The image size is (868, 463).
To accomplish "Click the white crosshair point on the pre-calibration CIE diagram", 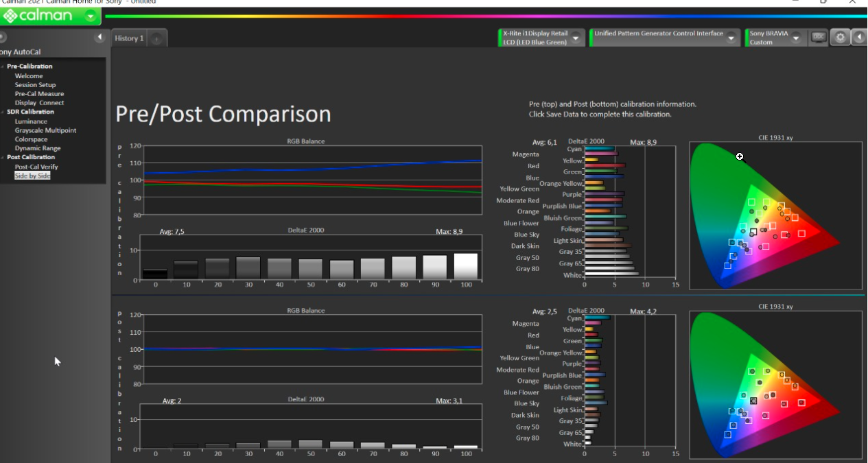I will (x=740, y=156).
